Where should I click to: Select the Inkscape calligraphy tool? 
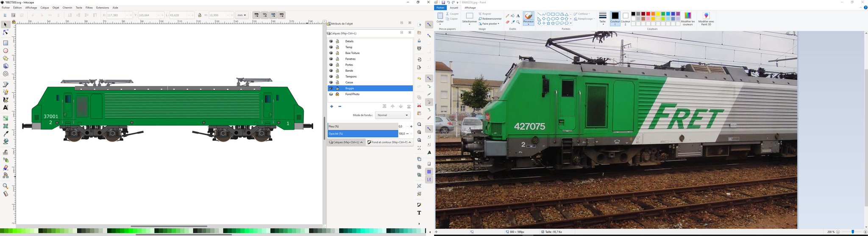(6, 100)
